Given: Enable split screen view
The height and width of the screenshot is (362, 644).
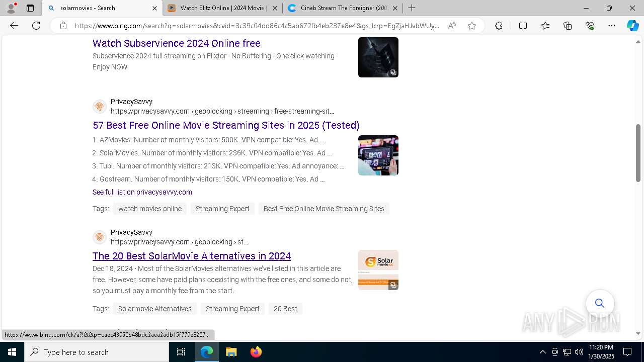Looking at the screenshot, I should (x=523, y=26).
